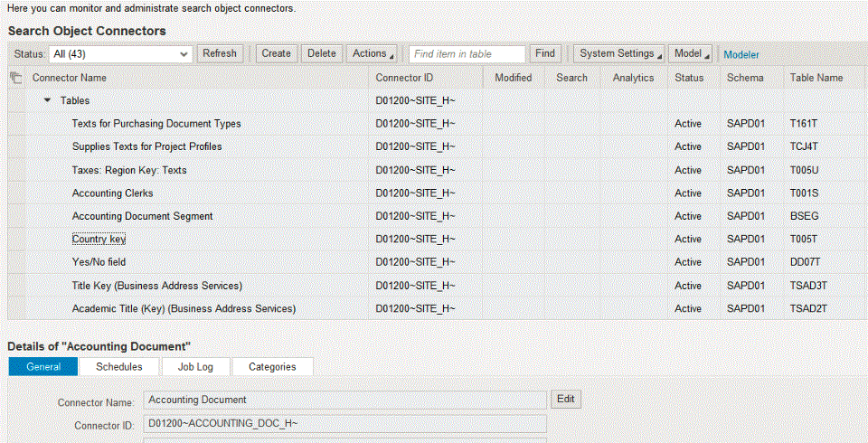The height and width of the screenshot is (443, 868).
Task: Click the Connector ID in Tables row
Action: click(x=415, y=100)
